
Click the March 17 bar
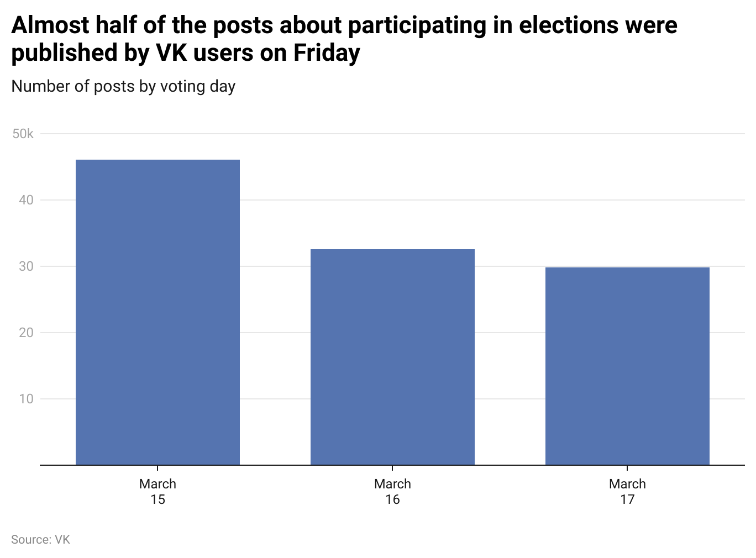point(627,366)
